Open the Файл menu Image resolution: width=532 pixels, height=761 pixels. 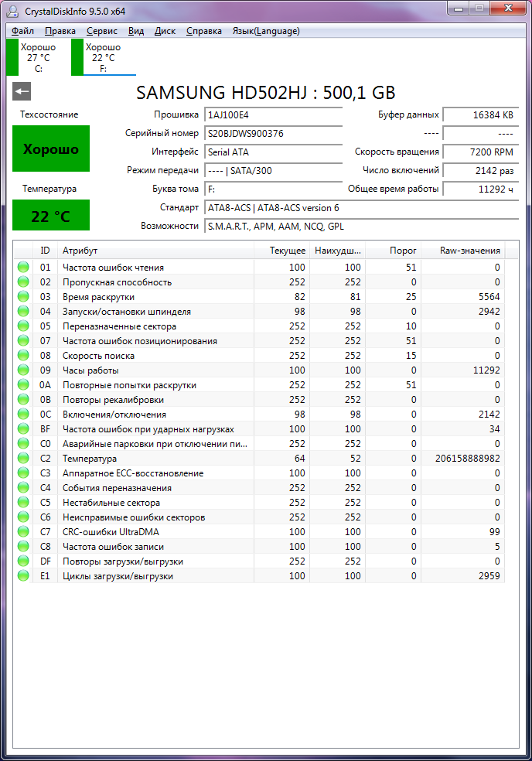[23, 31]
